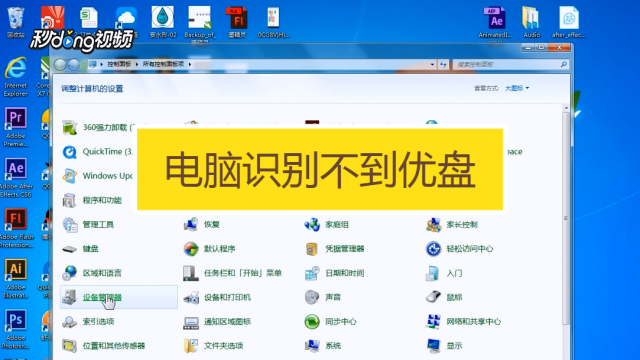The width and height of the screenshot is (640, 360).
Task: Click the vertical scrollbar thumb
Action: pyautogui.click(x=566, y=218)
